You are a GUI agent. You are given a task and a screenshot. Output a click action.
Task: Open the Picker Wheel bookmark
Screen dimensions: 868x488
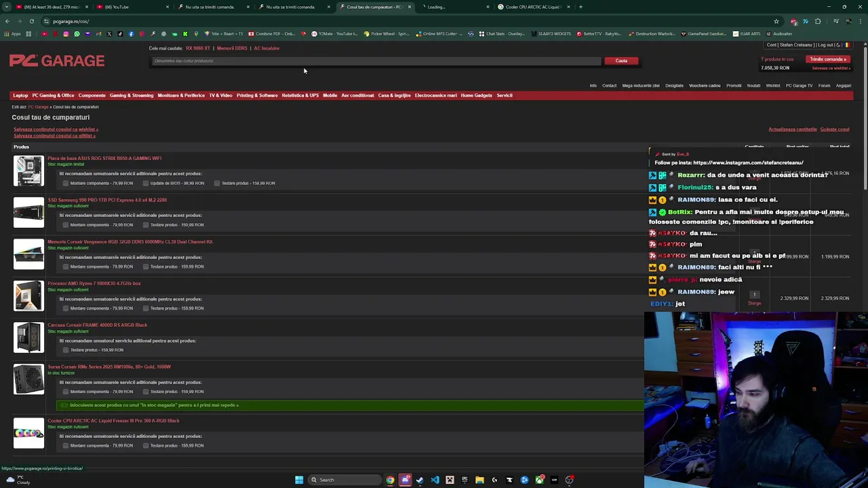click(387, 34)
